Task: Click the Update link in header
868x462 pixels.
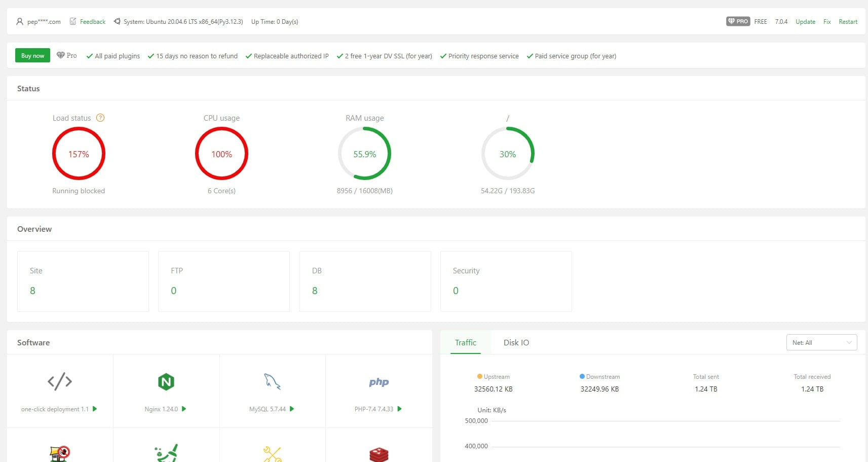Action: 805,22
